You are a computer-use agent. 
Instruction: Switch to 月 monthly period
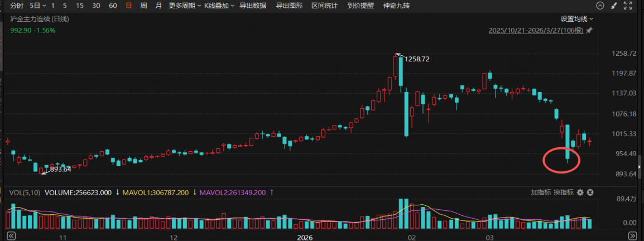(x=158, y=6)
